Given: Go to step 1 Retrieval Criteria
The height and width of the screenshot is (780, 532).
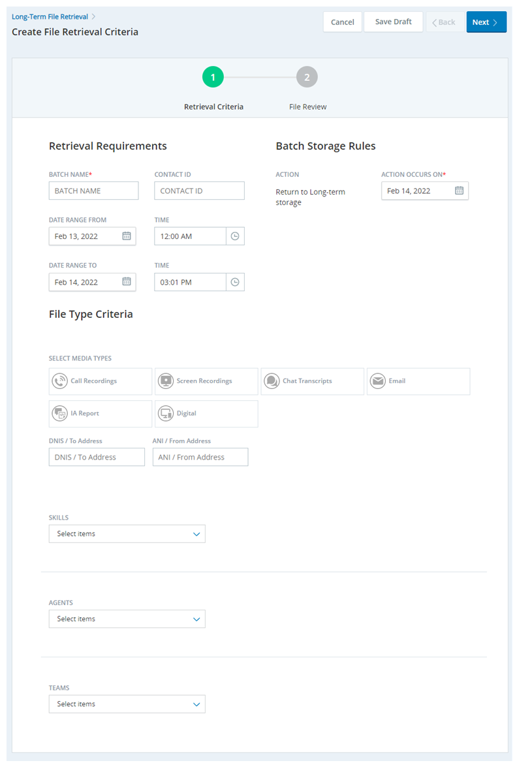Looking at the screenshot, I should pyautogui.click(x=213, y=77).
